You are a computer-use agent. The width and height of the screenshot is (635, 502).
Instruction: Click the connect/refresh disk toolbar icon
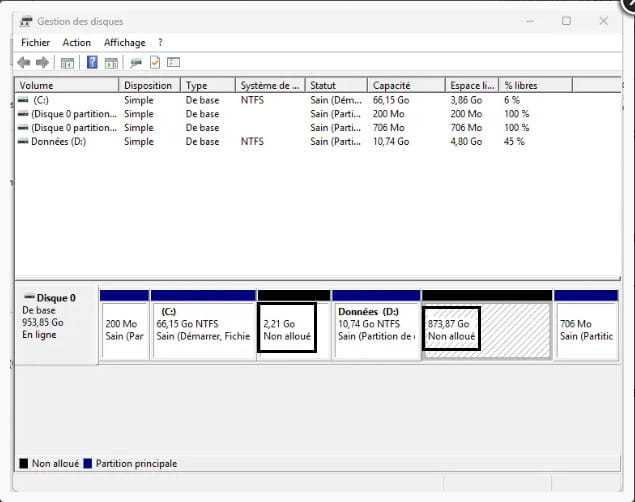click(x=136, y=63)
